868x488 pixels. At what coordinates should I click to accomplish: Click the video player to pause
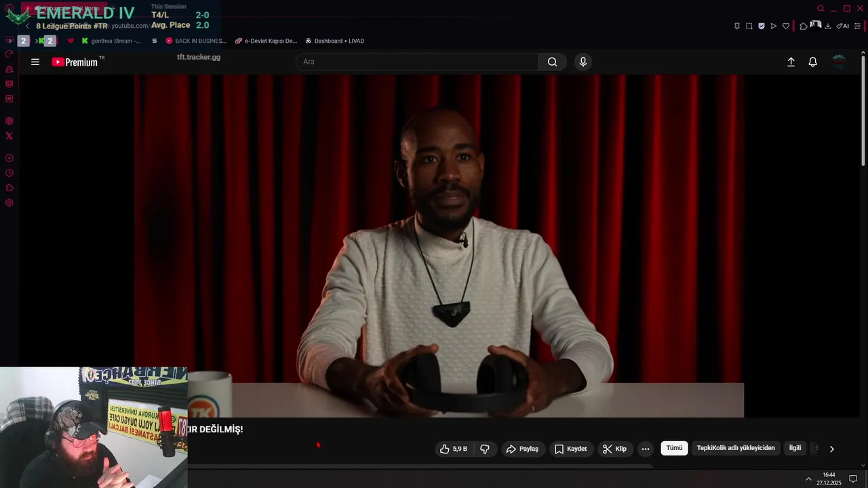click(x=439, y=246)
